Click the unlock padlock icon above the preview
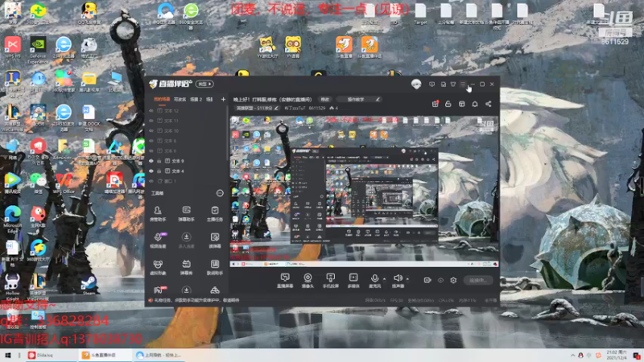The height and width of the screenshot is (362, 644). pos(448,104)
